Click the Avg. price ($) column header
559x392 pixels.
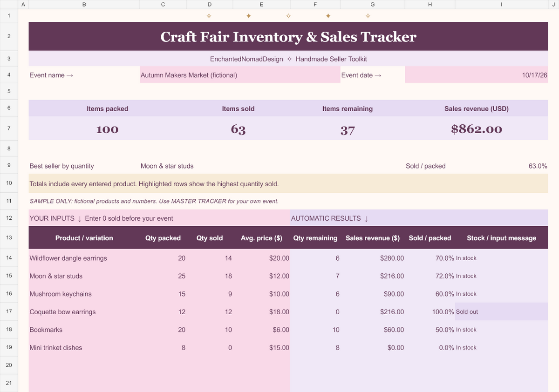261,238
